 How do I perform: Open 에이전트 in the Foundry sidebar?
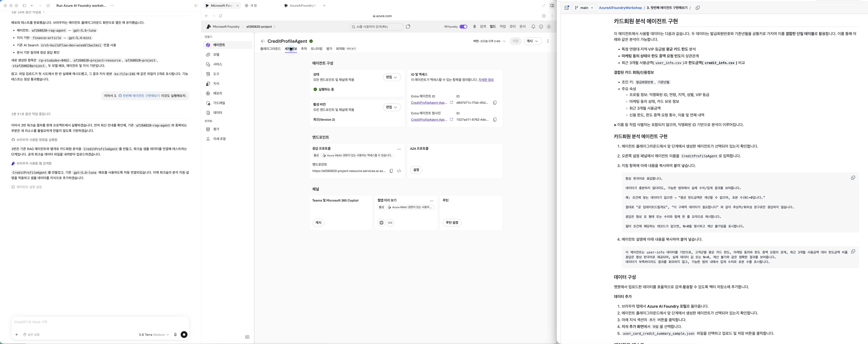pos(227,45)
